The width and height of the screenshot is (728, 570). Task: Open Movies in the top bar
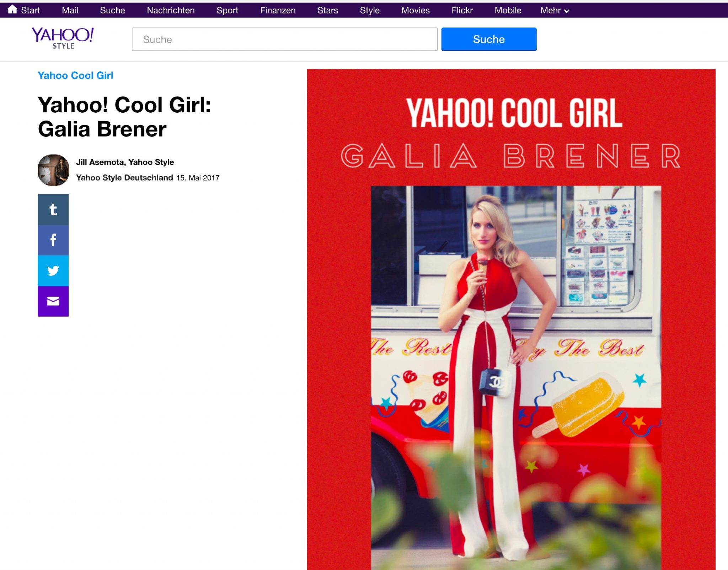415,10
